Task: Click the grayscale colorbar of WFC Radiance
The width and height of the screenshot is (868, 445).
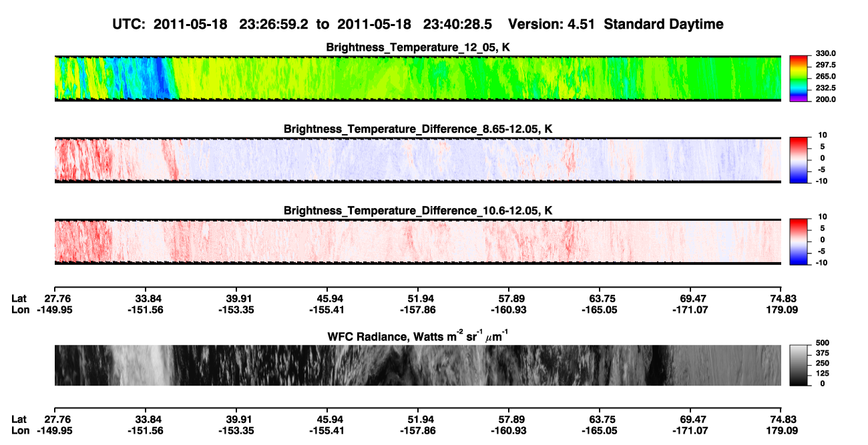Action: (x=799, y=365)
